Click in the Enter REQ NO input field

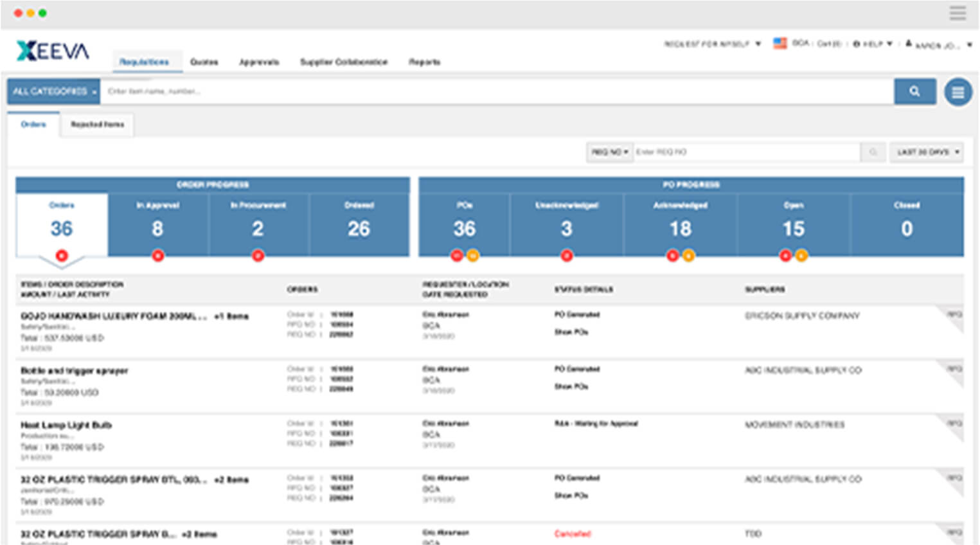747,152
